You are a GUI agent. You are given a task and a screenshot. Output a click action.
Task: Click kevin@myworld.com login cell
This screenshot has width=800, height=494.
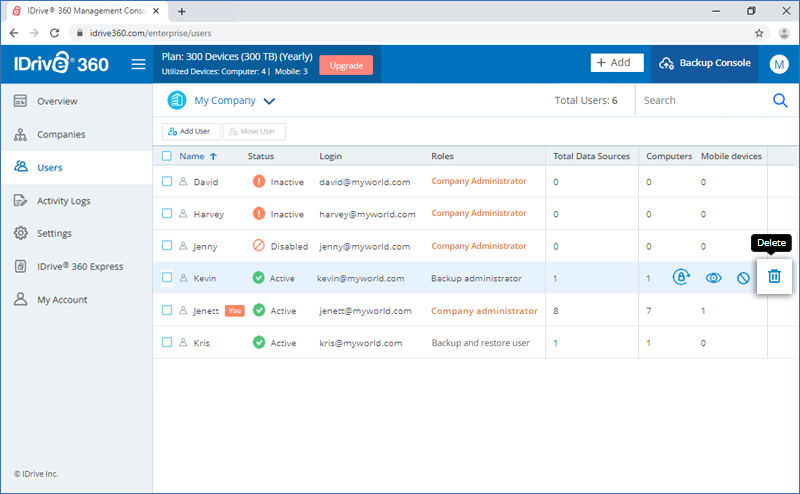pyautogui.click(x=360, y=278)
